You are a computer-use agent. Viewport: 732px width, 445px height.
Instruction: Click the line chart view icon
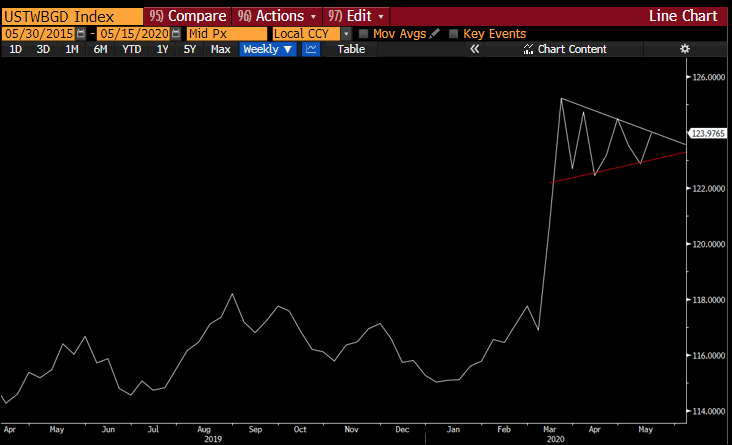click(311, 49)
